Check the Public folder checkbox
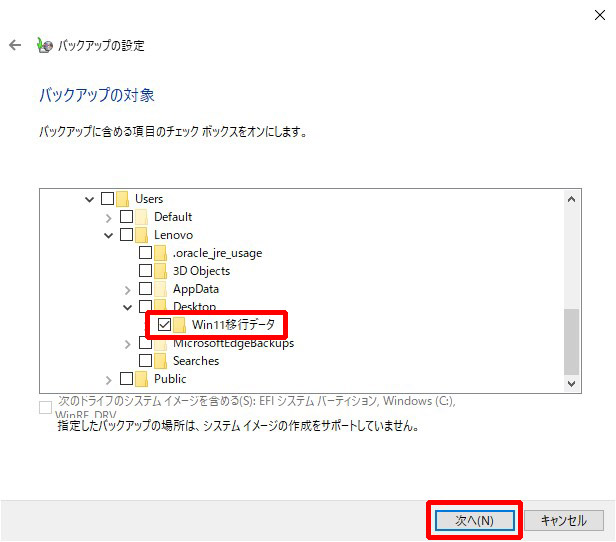Image resolution: width=616 pixels, height=542 pixels. (126, 379)
